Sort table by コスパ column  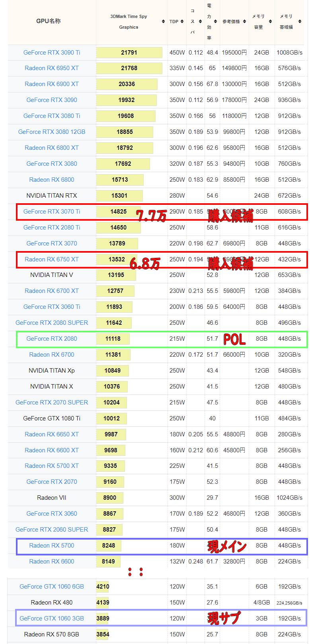(x=200, y=22)
